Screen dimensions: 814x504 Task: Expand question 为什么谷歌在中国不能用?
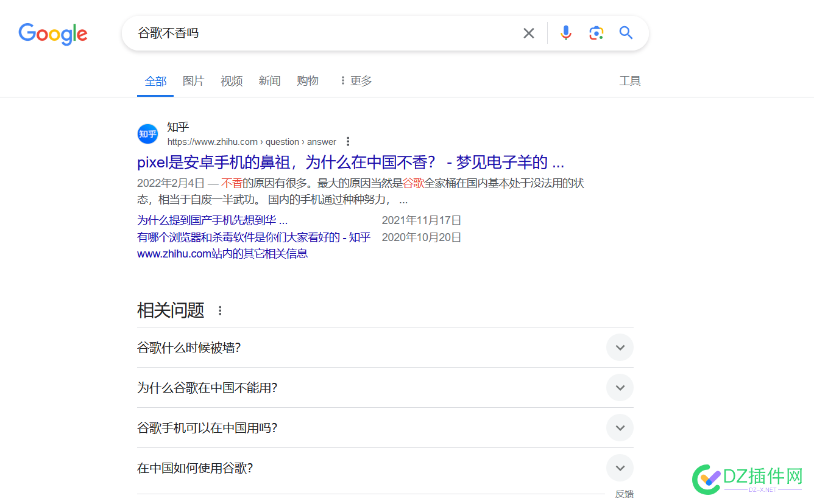pos(385,388)
